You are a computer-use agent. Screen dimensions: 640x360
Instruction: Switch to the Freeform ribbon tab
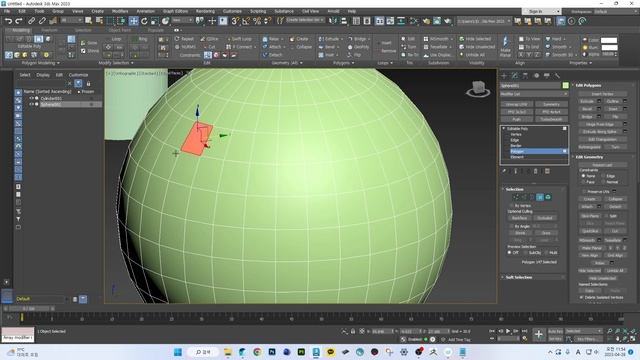[x=49, y=30]
